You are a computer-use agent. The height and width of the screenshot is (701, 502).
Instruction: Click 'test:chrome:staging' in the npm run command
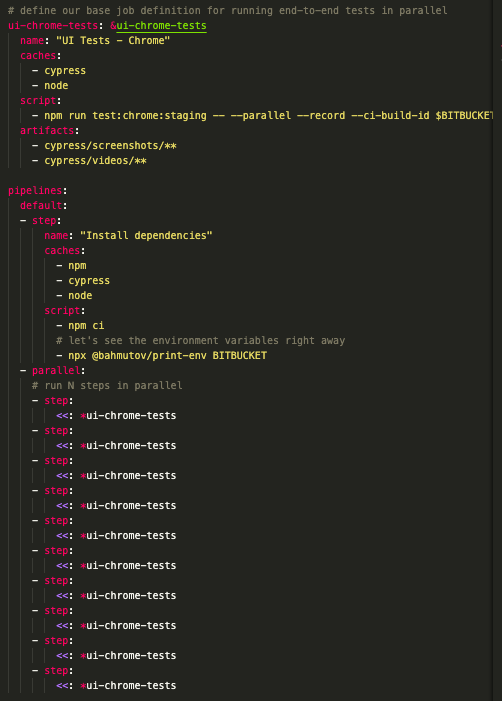click(x=149, y=115)
